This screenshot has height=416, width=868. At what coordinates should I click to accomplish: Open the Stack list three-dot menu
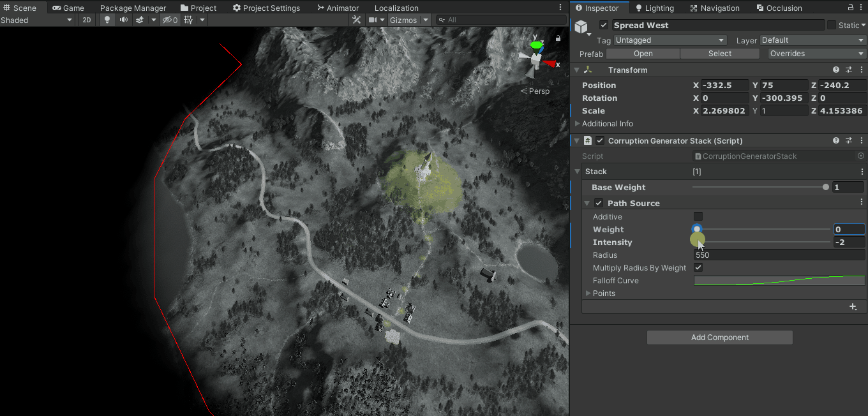861,172
